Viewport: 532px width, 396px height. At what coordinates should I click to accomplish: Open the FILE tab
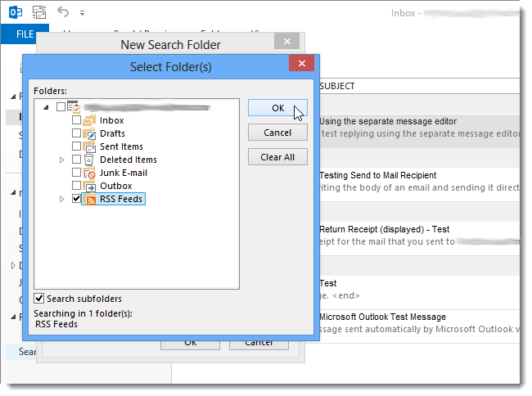click(25, 34)
